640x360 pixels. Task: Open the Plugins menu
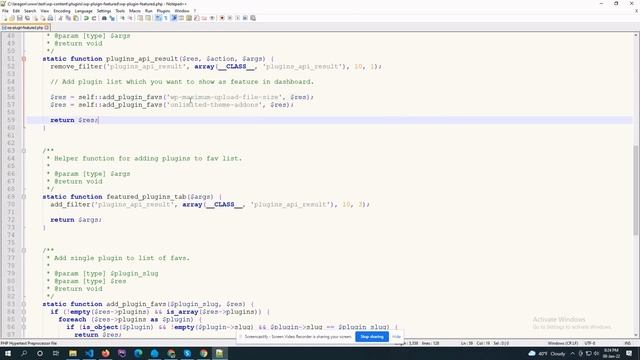click(163, 11)
